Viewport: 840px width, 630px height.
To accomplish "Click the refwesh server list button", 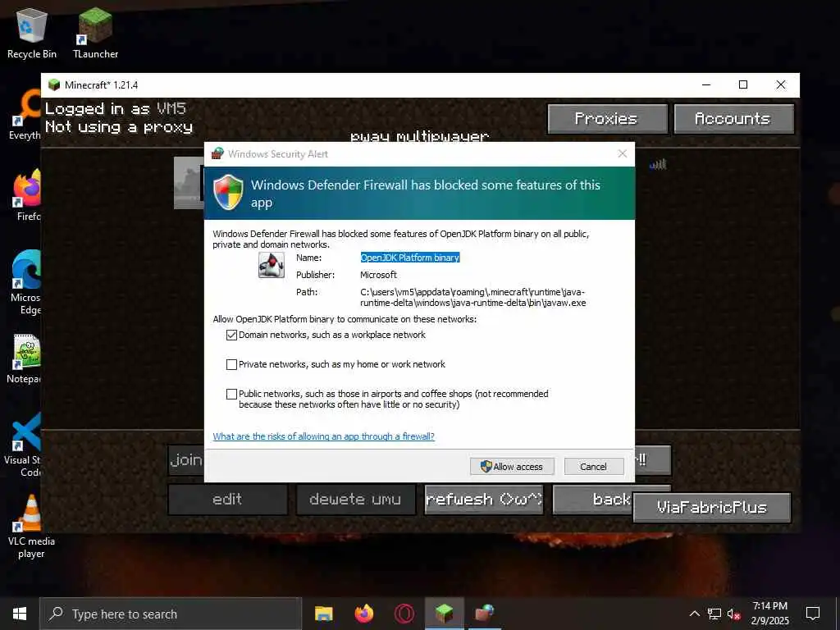I will tap(484, 500).
